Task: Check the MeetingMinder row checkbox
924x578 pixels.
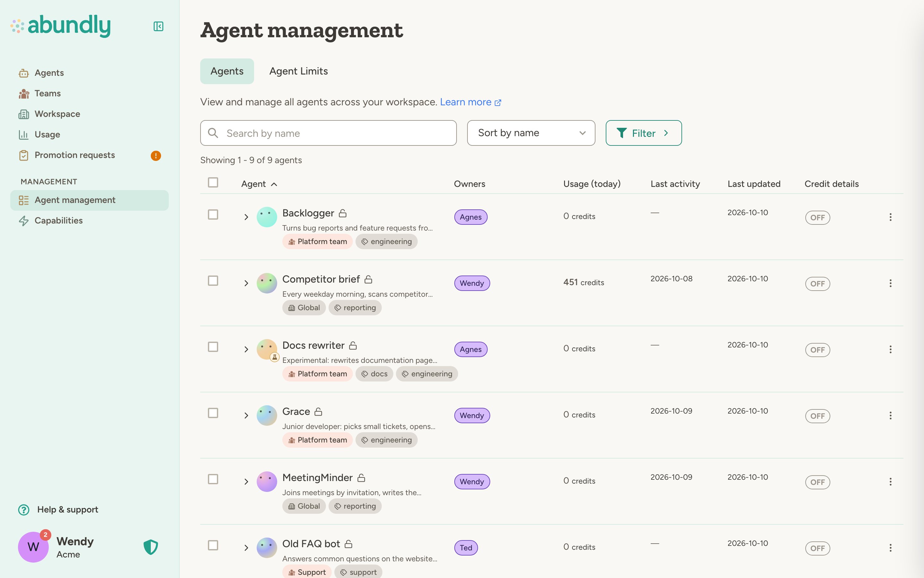Action: pos(213,479)
